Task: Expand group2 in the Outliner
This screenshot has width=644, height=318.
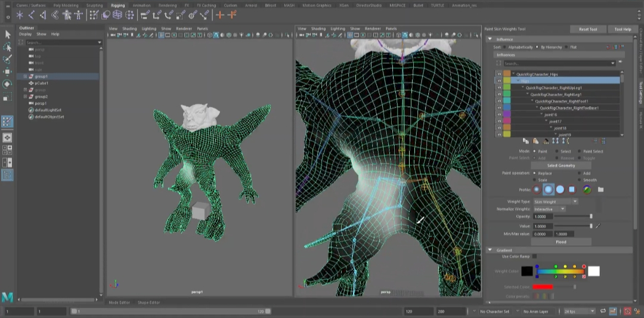Action: pyautogui.click(x=25, y=97)
